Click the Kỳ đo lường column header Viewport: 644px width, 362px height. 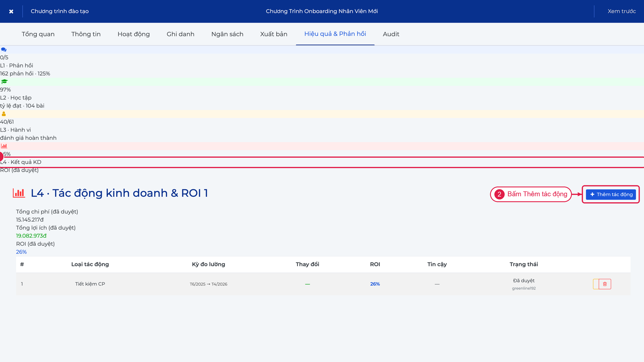208,264
